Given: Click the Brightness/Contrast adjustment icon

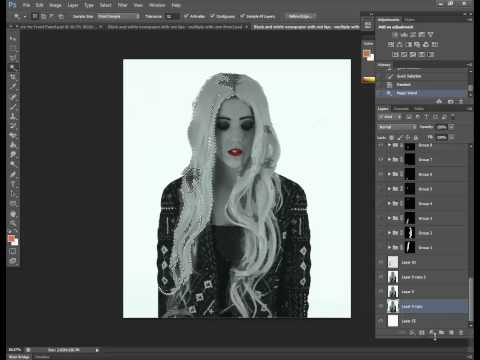Looking at the screenshot, I should 395,35.
